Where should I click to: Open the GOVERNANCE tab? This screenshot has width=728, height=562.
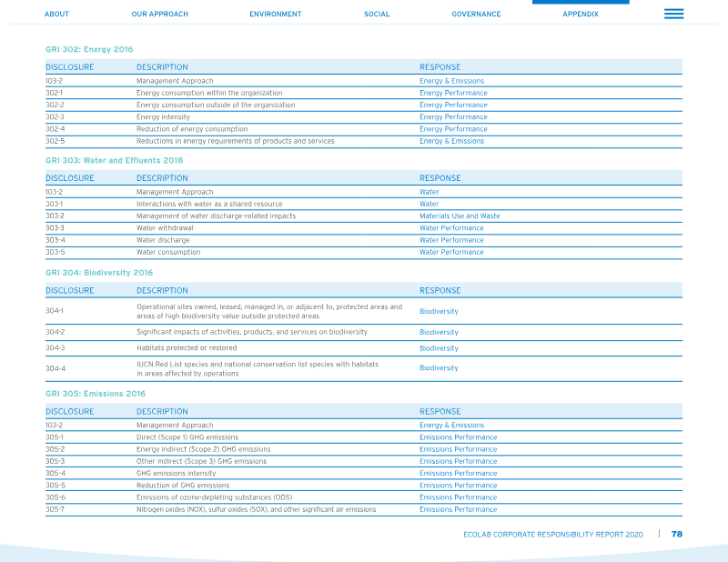point(476,14)
